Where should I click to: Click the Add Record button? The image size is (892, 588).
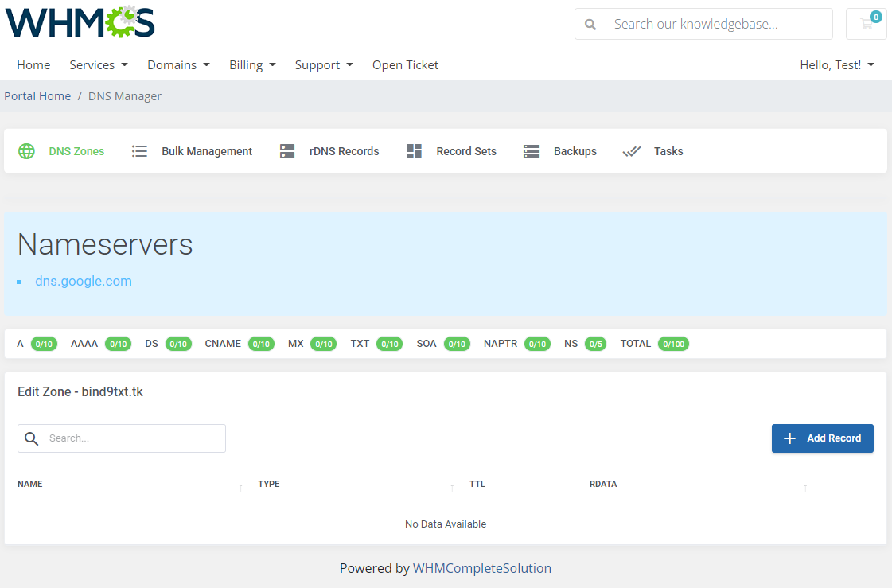(x=823, y=438)
